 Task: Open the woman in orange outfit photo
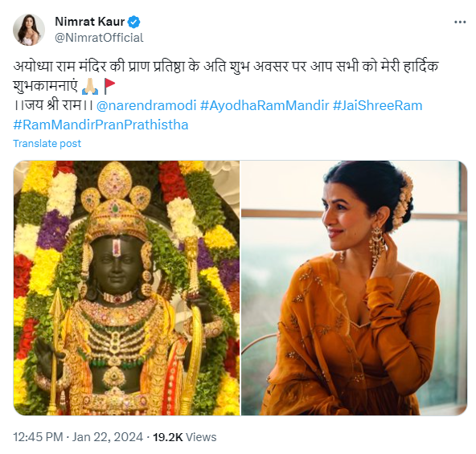click(354, 288)
